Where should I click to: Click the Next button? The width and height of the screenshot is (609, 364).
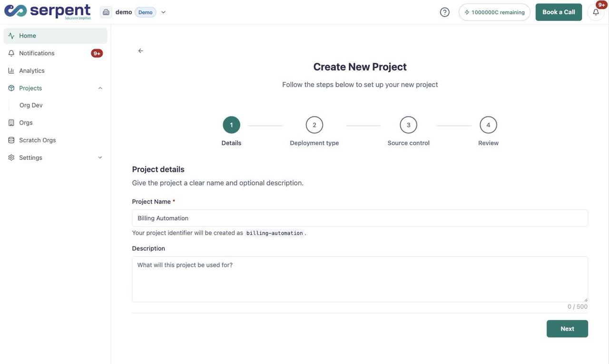[567, 329]
